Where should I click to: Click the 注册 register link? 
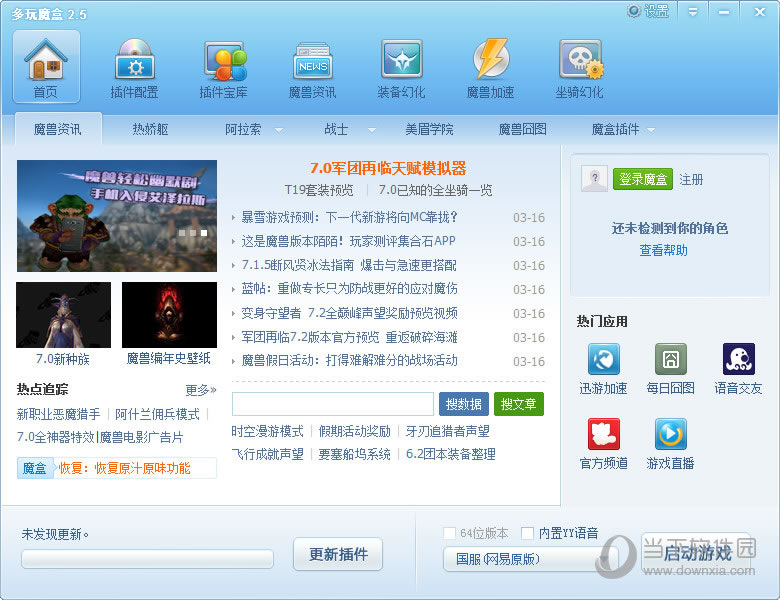pyautogui.click(x=691, y=179)
